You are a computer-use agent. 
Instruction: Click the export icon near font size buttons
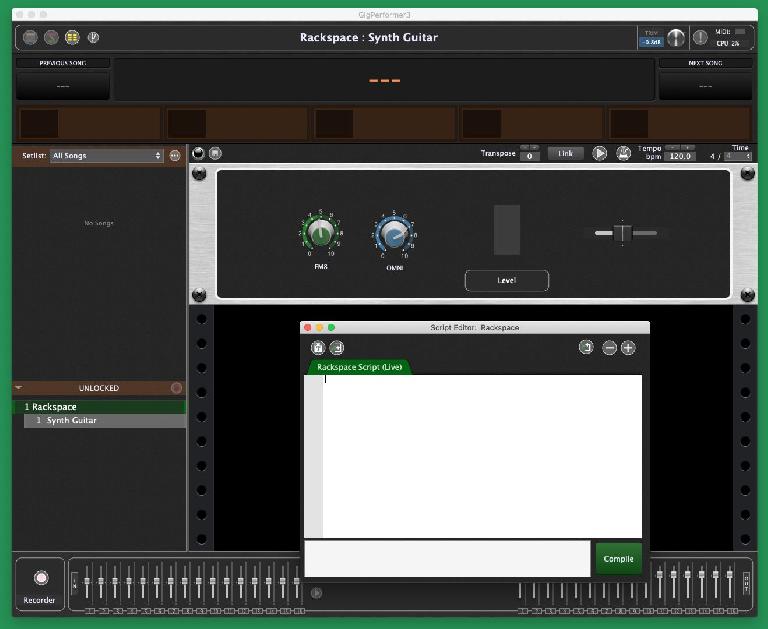tap(586, 347)
